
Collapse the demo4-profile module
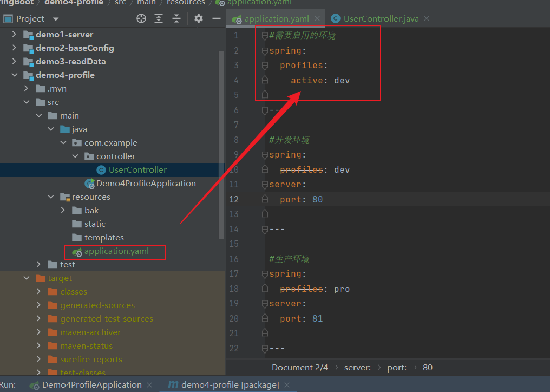pos(15,75)
